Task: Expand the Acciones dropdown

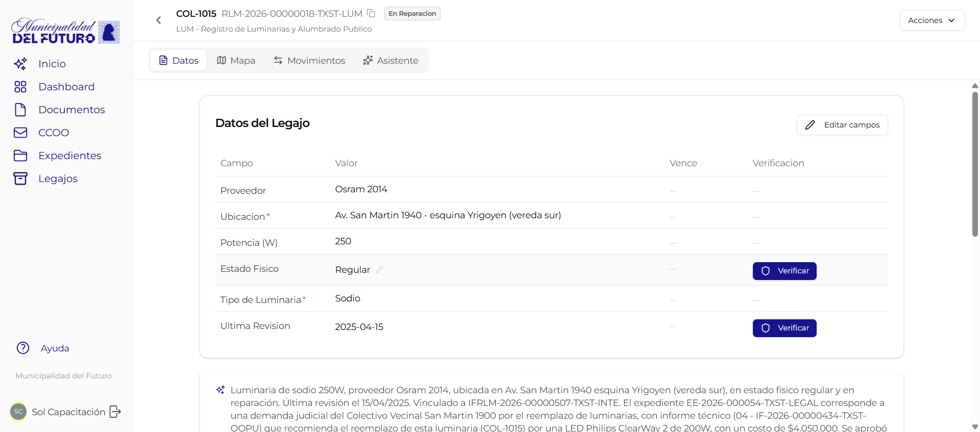Action: click(x=932, y=20)
